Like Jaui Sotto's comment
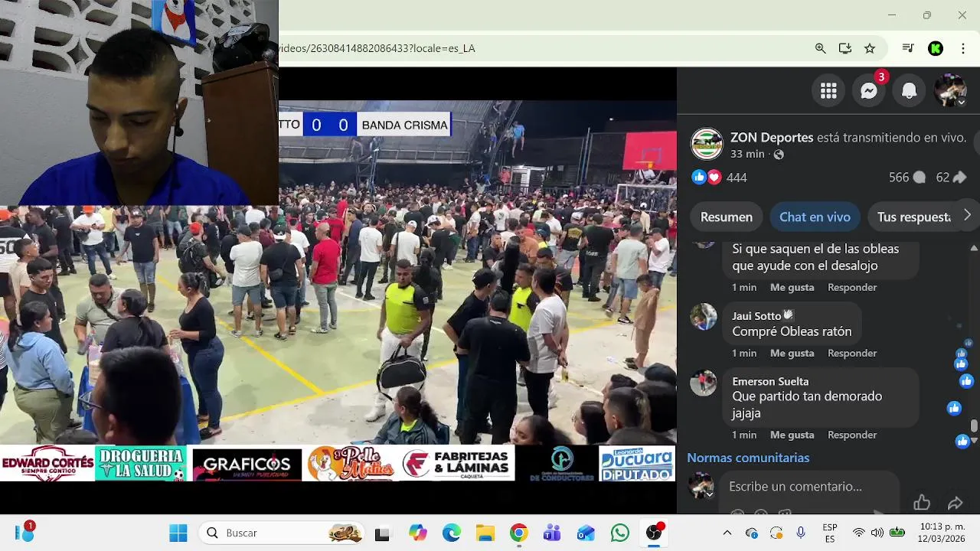The height and width of the screenshot is (551, 980). pos(792,354)
